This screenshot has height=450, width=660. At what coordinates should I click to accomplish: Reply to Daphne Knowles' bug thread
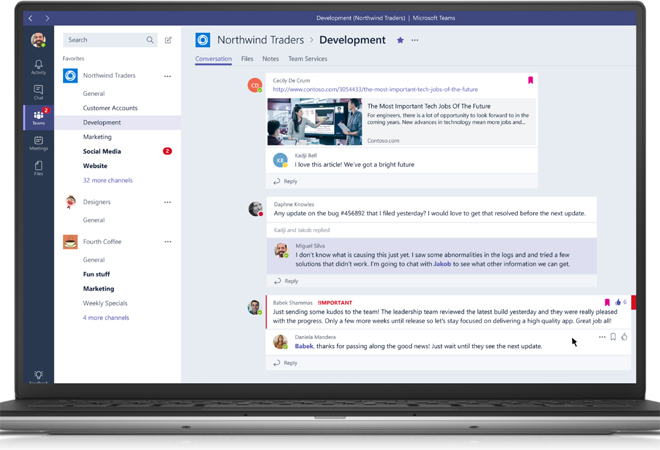click(290, 281)
